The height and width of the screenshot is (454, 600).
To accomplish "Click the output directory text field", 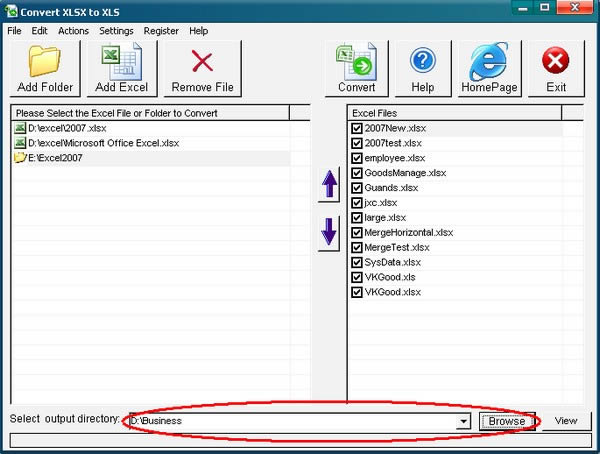I will click(x=293, y=421).
